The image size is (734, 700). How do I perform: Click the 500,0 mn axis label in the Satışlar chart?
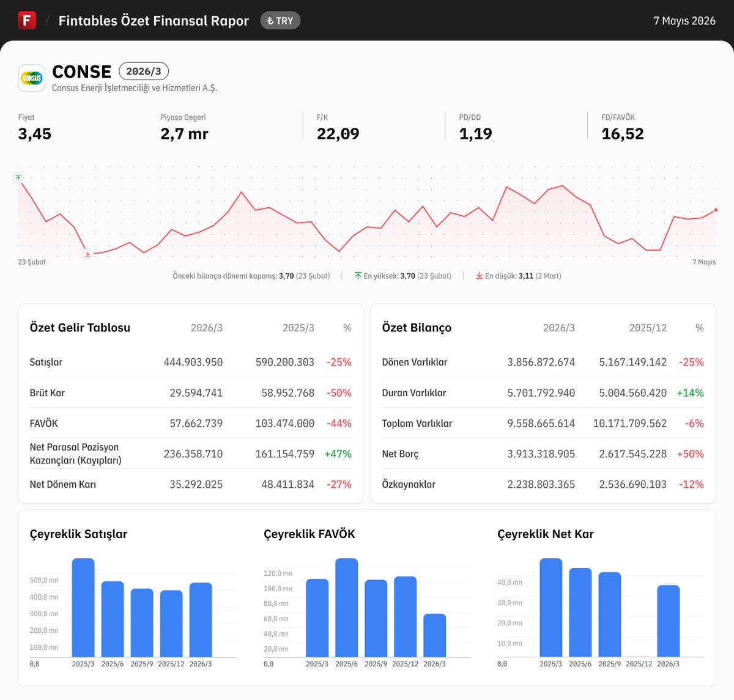point(44,580)
